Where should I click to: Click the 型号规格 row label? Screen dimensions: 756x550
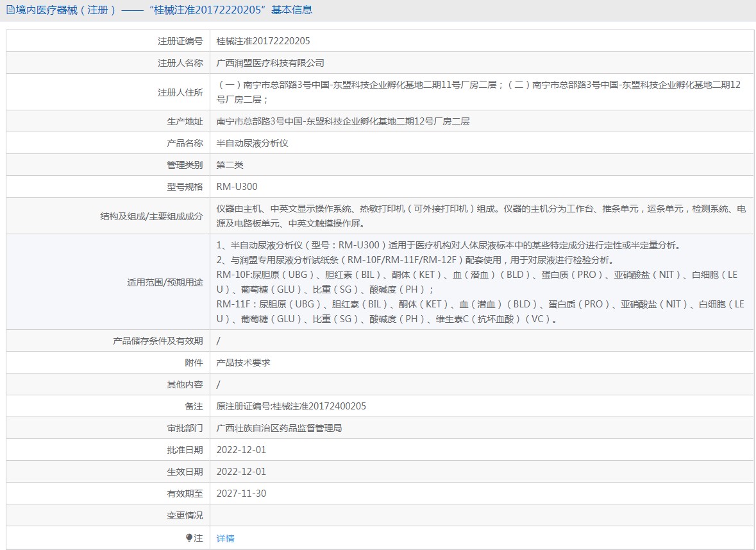click(x=185, y=187)
